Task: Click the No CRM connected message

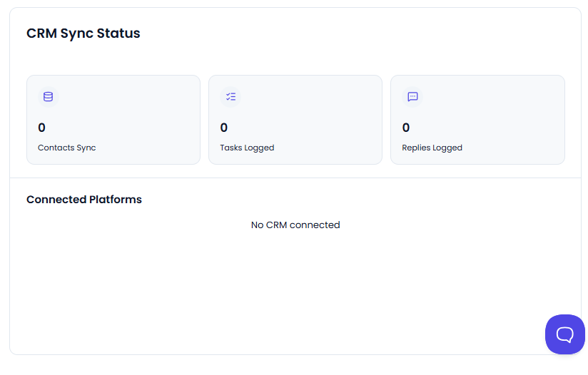Action: pyautogui.click(x=295, y=225)
